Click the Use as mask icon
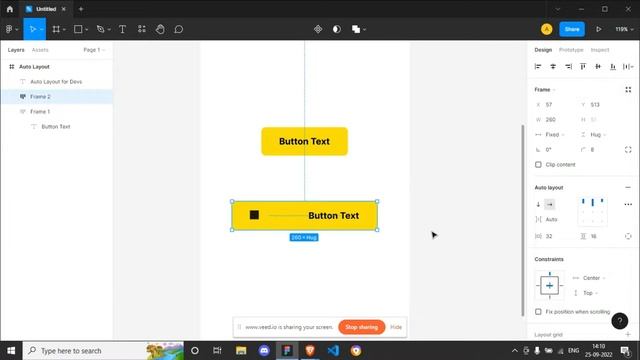 [x=337, y=29]
